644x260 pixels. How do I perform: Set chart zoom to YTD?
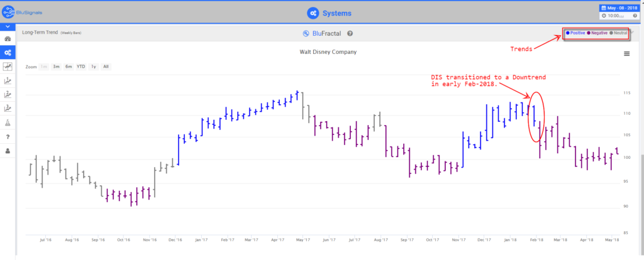(x=81, y=67)
